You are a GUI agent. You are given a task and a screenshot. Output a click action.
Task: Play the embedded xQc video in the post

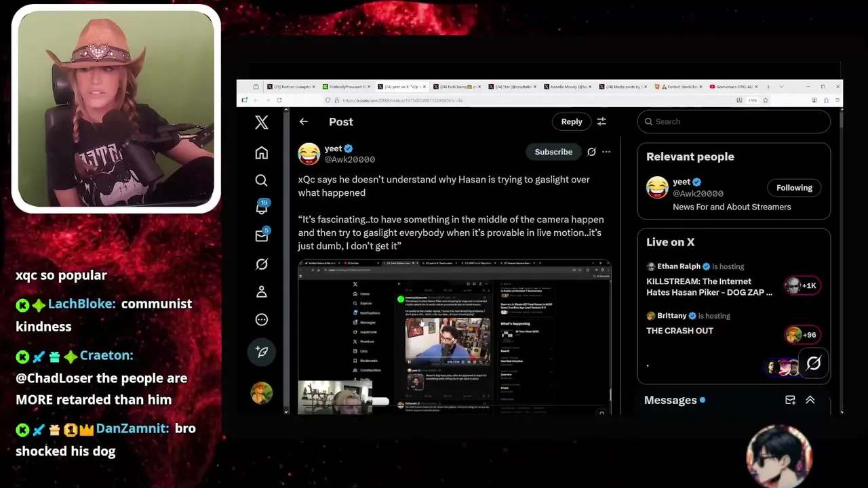click(454, 337)
